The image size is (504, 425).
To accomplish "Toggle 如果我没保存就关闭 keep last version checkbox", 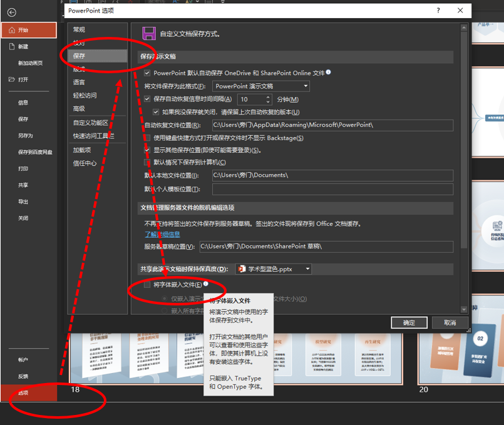I will pyautogui.click(x=156, y=112).
